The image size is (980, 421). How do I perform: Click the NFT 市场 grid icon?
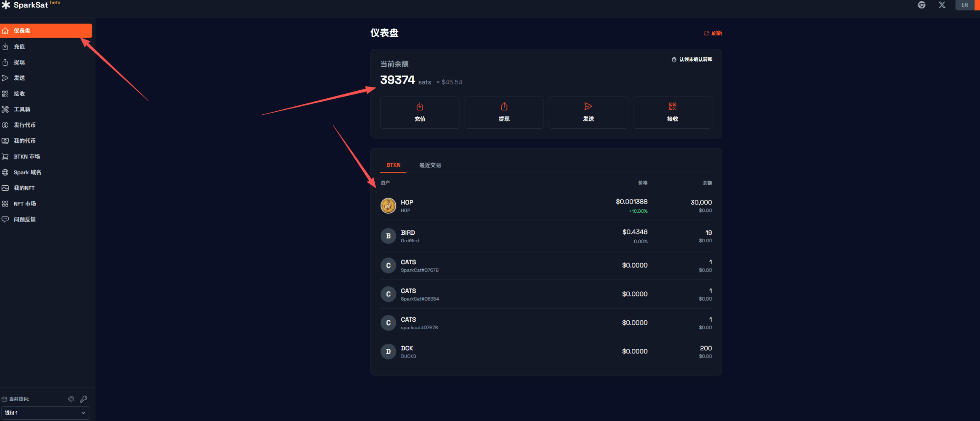pyautogui.click(x=5, y=204)
